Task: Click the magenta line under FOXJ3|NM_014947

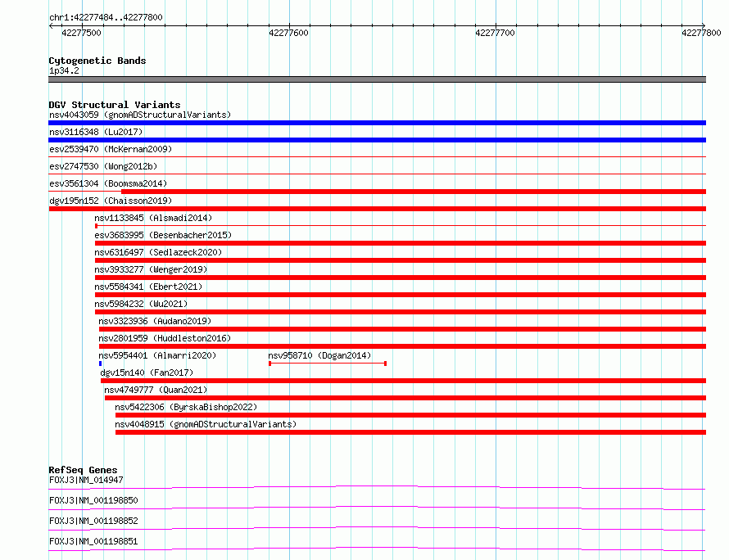Action: (x=377, y=487)
